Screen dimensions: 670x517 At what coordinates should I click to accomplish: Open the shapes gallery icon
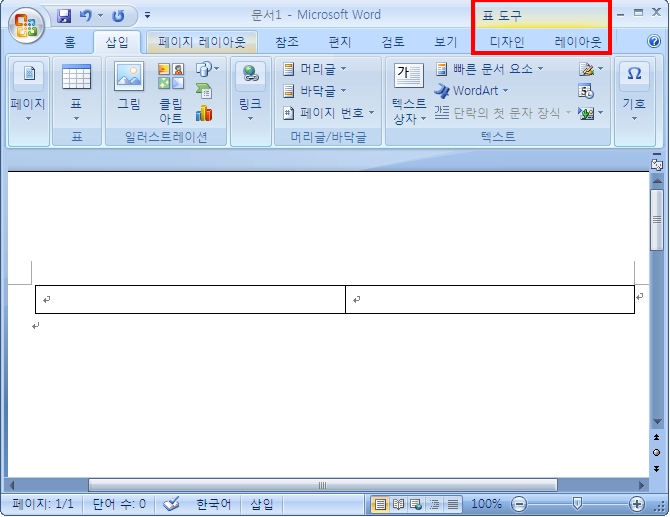[x=207, y=68]
